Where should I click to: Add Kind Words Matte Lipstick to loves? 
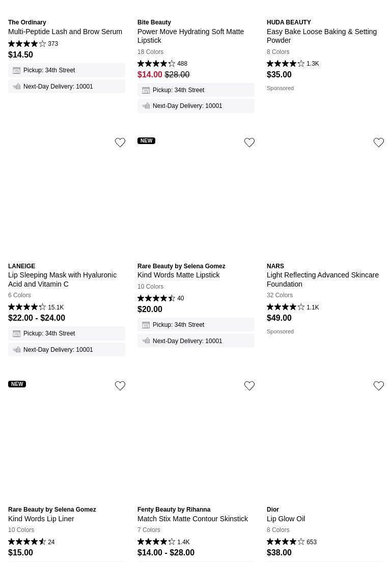tap(249, 143)
